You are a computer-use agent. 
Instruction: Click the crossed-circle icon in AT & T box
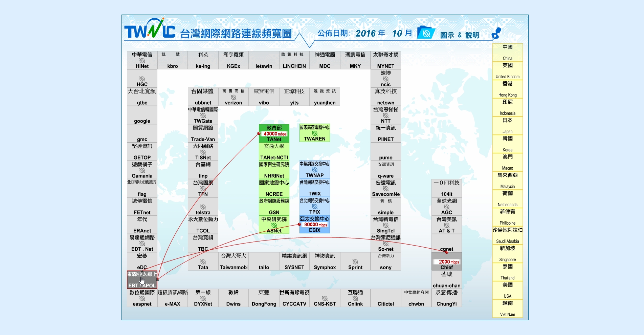coord(447,225)
